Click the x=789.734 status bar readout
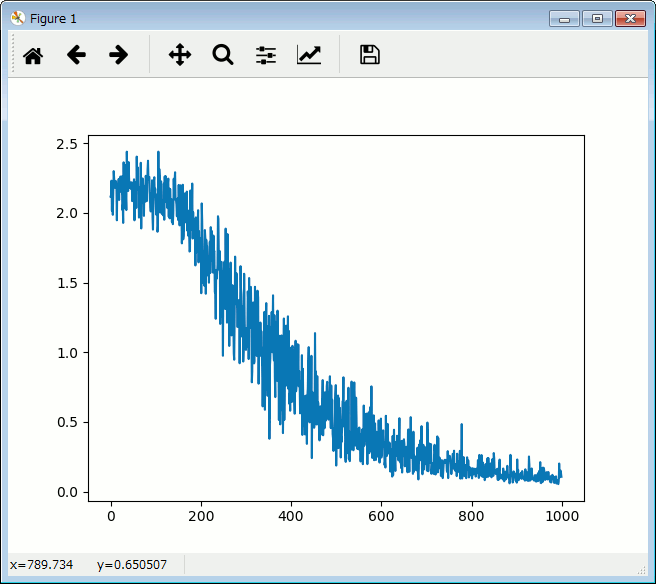This screenshot has width=656, height=584. pyautogui.click(x=41, y=565)
